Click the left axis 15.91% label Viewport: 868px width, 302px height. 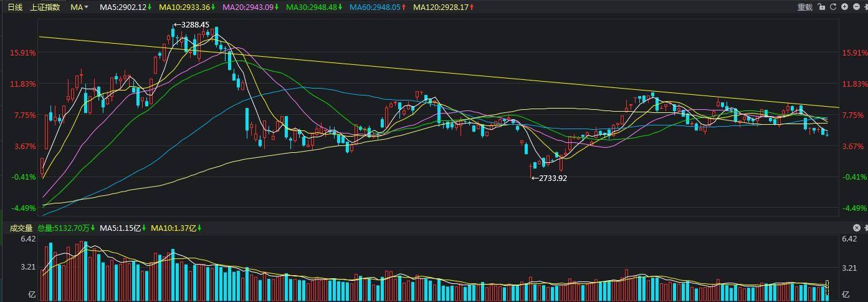[22, 53]
